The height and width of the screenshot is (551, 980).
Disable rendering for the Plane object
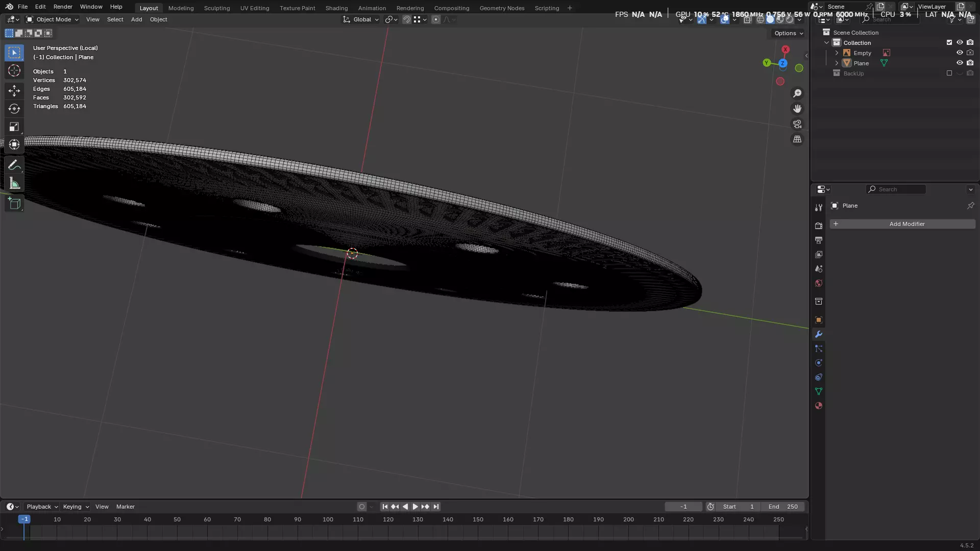point(970,63)
